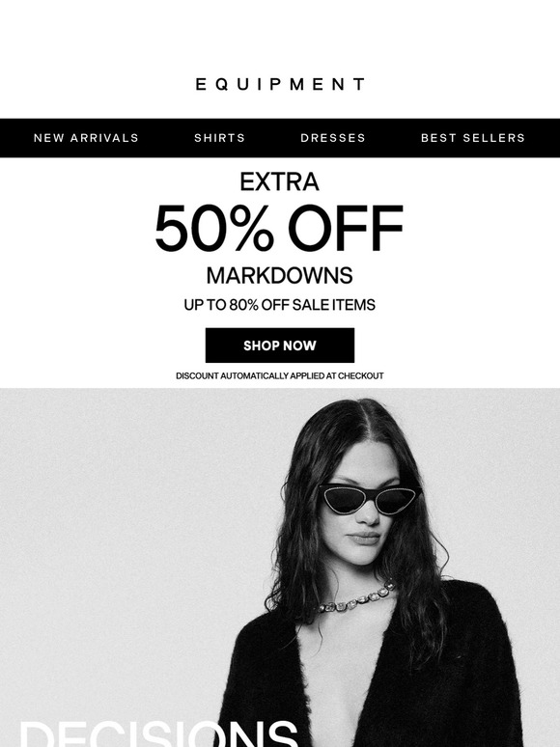Click the discount automatically applied at checkout note
560x747 pixels.
point(280,375)
